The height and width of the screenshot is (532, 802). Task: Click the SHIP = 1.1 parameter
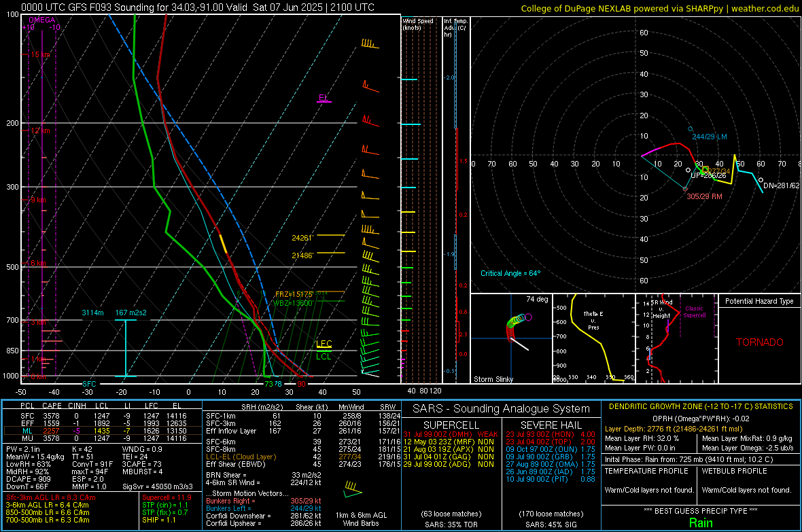(x=158, y=520)
